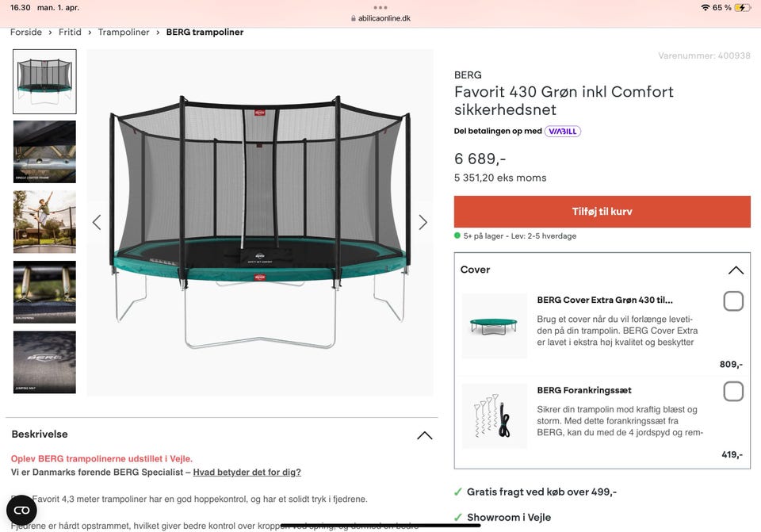Collapse the Beskrivelse section
The image size is (761, 532).
click(x=424, y=435)
